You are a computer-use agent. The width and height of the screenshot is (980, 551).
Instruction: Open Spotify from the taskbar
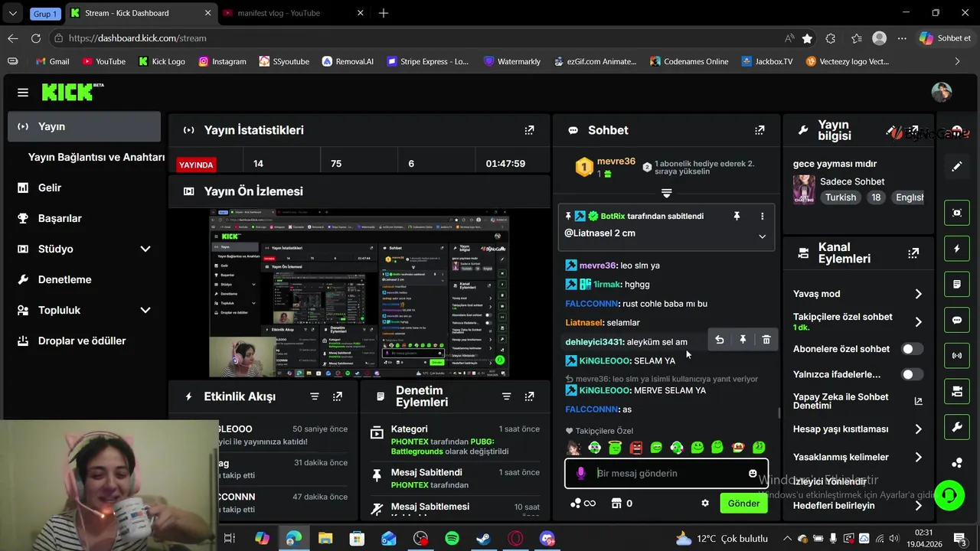click(x=452, y=539)
